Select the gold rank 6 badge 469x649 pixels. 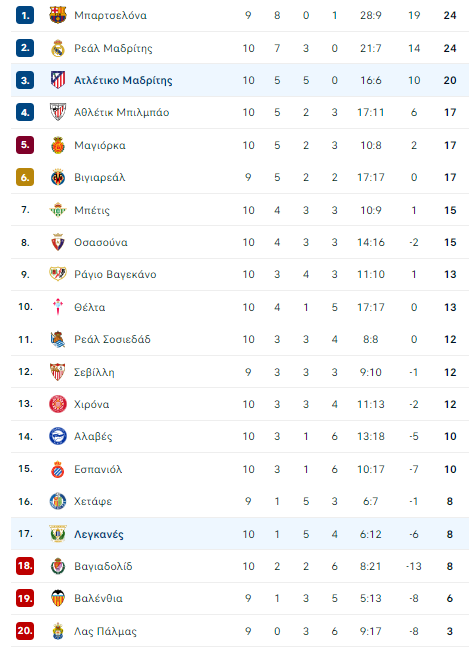25,177
